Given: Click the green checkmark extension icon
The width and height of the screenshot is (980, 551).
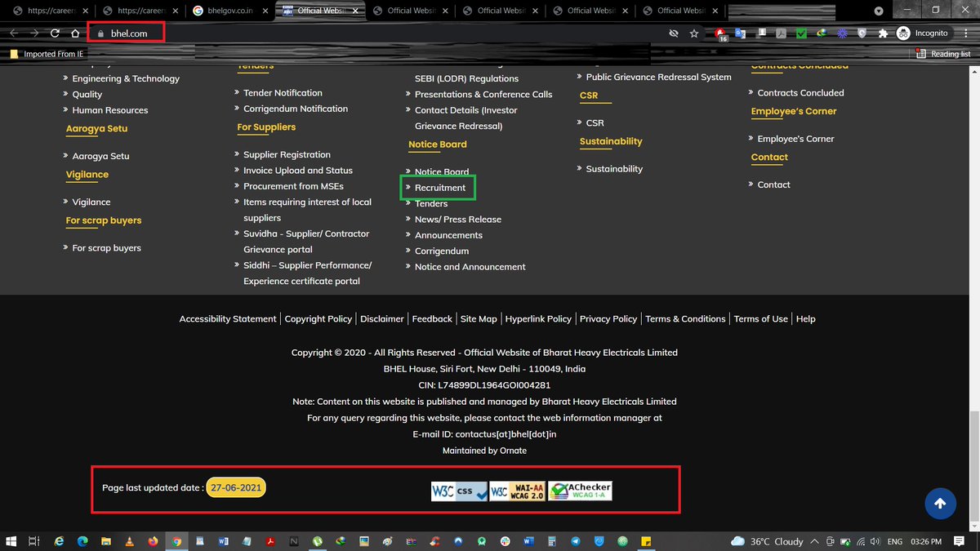Looking at the screenshot, I should coord(802,33).
